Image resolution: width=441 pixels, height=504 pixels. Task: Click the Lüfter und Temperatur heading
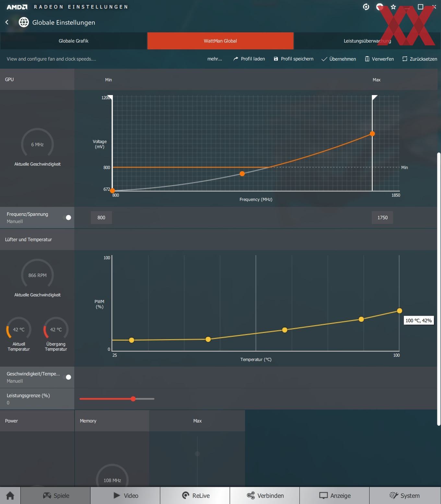point(29,240)
